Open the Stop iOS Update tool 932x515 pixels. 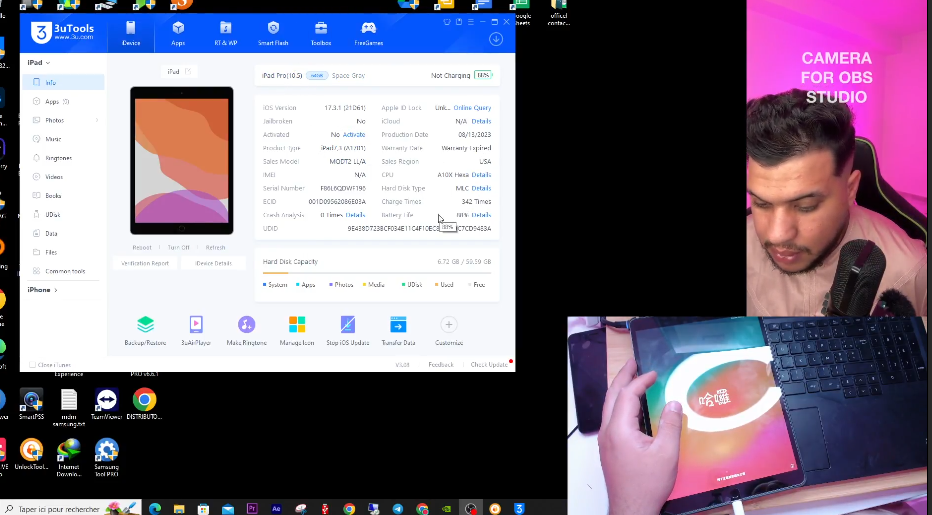[348, 331]
